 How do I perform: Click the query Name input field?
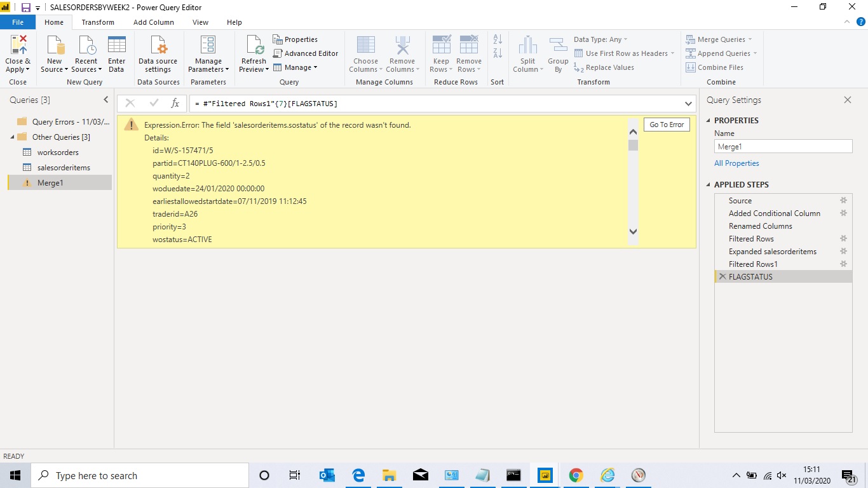click(783, 147)
